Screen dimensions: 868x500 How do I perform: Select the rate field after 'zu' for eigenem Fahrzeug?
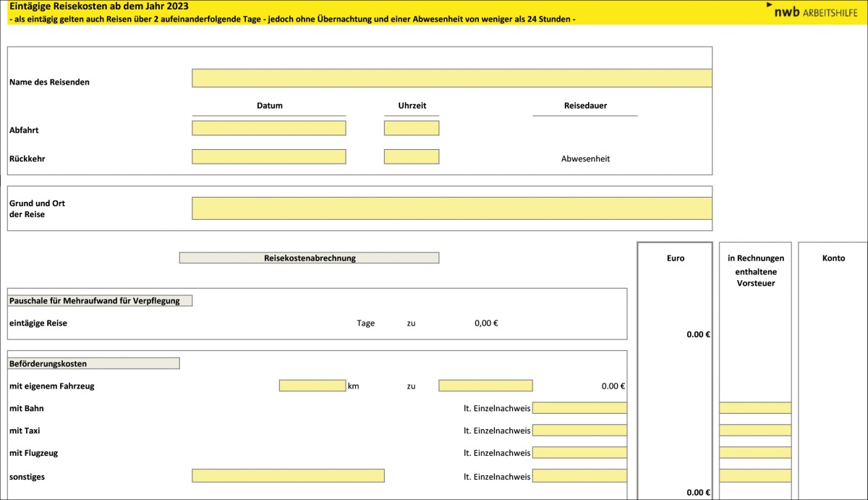click(485, 386)
